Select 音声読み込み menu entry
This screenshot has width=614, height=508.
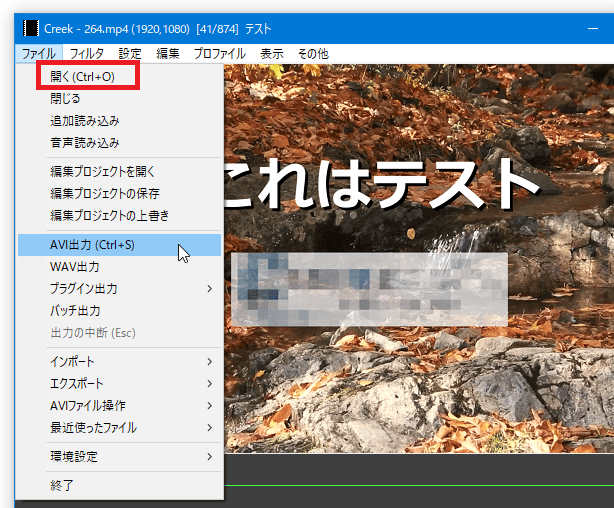pyautogui.click(x=119, y=143)
